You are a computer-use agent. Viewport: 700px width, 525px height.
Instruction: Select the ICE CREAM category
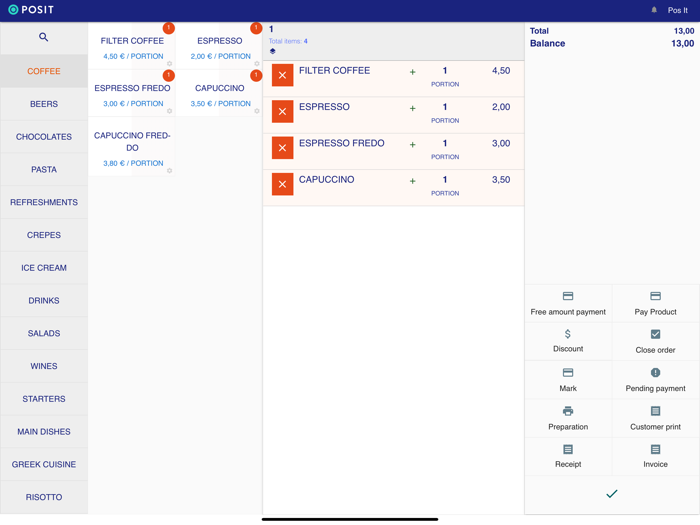[x=44, y=268]
